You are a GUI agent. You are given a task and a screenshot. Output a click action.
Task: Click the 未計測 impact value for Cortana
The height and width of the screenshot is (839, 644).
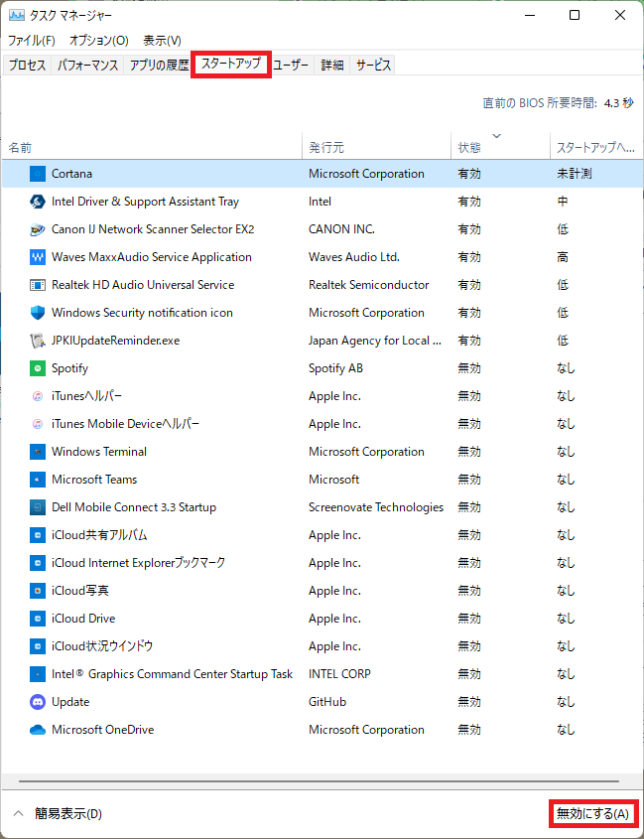574,174
